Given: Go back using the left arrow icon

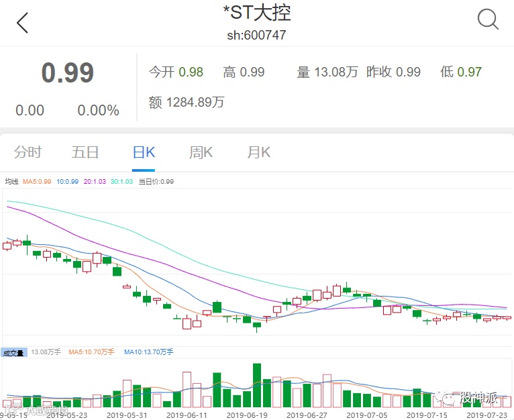Looking at the screenshot, I should 22,23.
